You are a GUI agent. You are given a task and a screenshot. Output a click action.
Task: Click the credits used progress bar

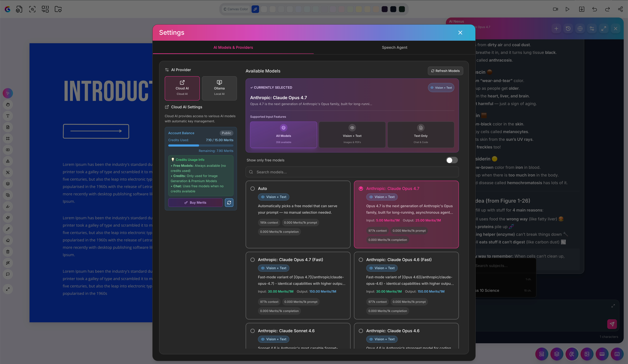click(x=201, y=145)
